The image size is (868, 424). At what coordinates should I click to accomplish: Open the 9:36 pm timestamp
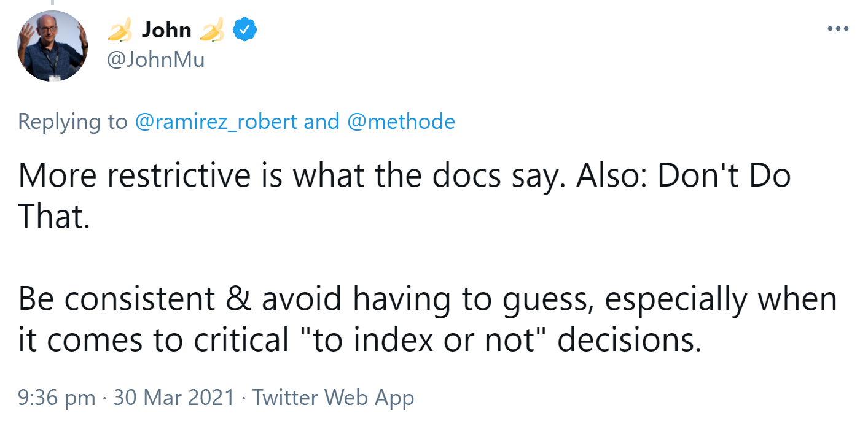pos(57,398)
